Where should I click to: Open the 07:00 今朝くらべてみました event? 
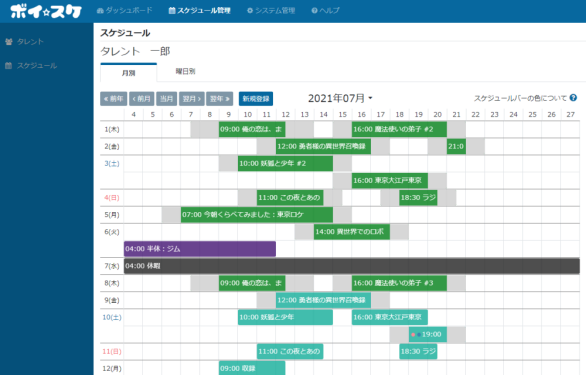point(257,215)
